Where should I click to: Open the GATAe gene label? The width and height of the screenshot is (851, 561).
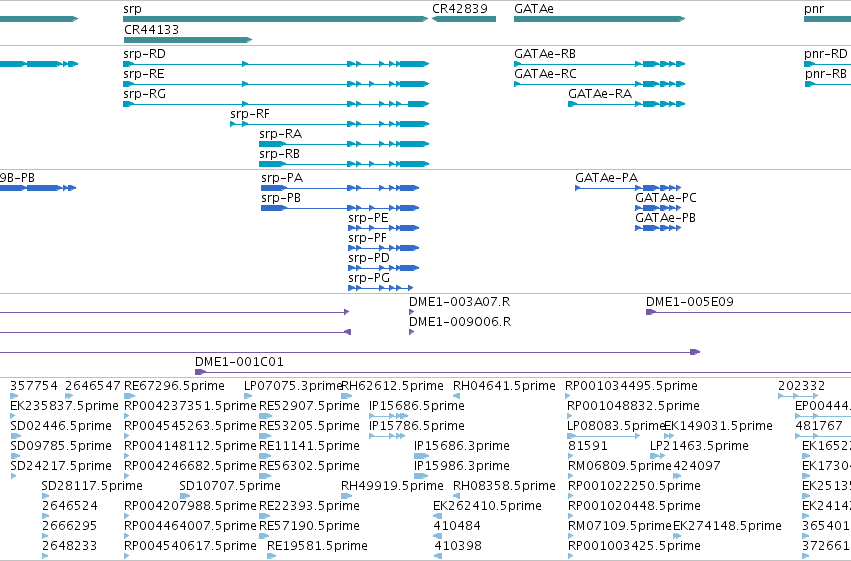click(x=534, y=9)
